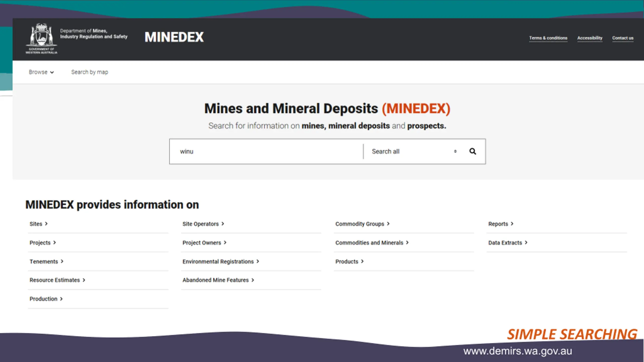Open the Products category
Screen dimensions: 644x362
[349, 261]
